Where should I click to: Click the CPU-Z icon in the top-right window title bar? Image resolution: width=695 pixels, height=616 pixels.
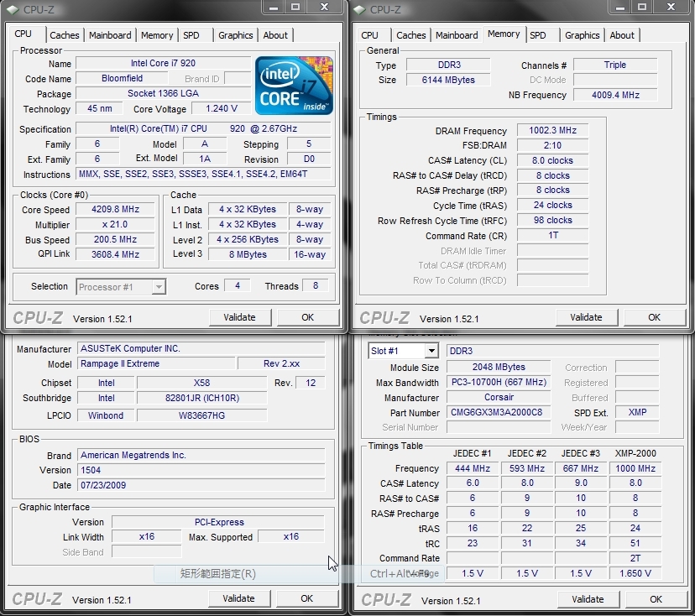coord(360,10)
